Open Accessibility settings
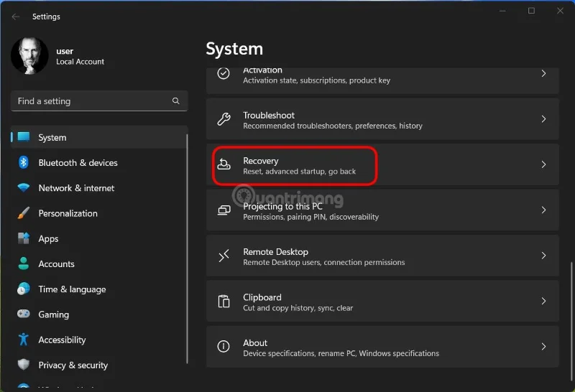 pos(99,340)
